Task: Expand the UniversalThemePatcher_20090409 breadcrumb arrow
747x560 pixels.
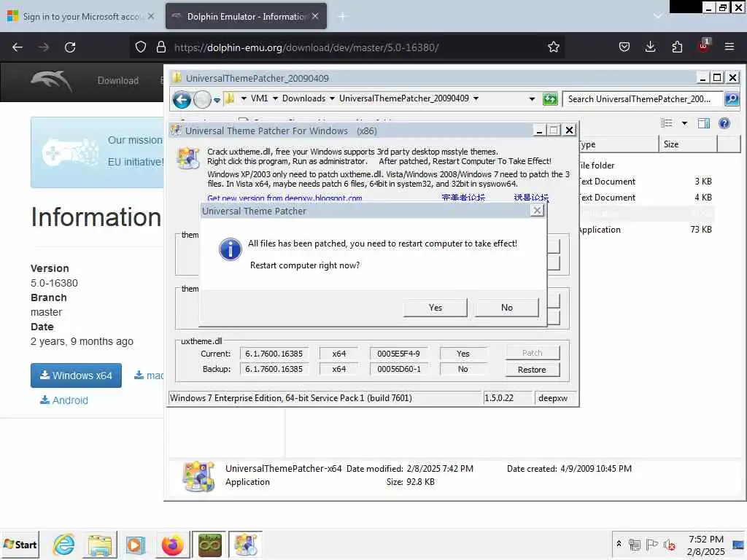Action: click(x=476, y=98)
